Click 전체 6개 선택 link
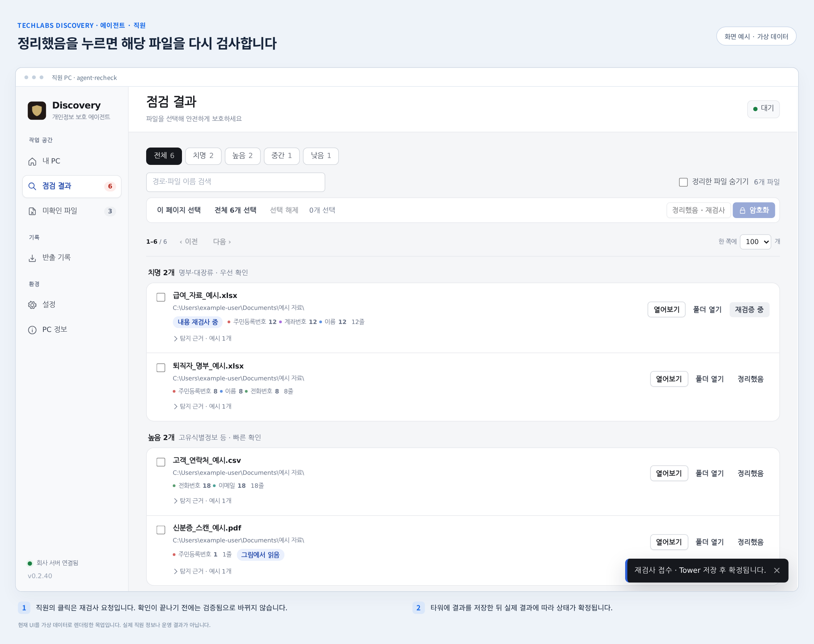 click(x=236, y=210)
